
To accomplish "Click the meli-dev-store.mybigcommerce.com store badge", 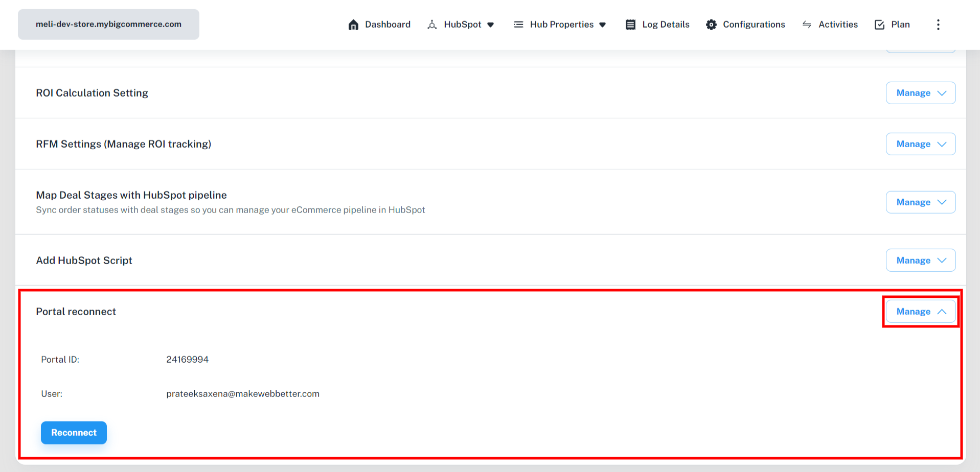I will tap(108, 25).
